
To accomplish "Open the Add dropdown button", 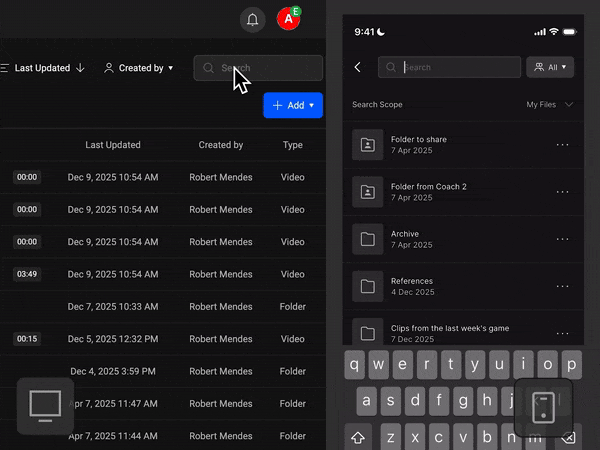I will tap(292, 105).
